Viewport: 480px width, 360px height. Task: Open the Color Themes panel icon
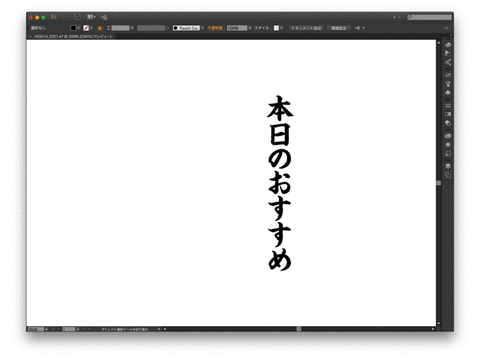click(448, 62)
